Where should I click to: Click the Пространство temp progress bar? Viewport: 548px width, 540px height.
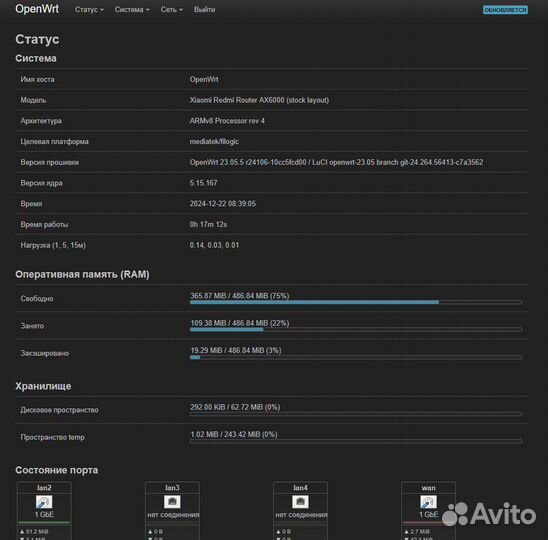click(x=356, y=441)
